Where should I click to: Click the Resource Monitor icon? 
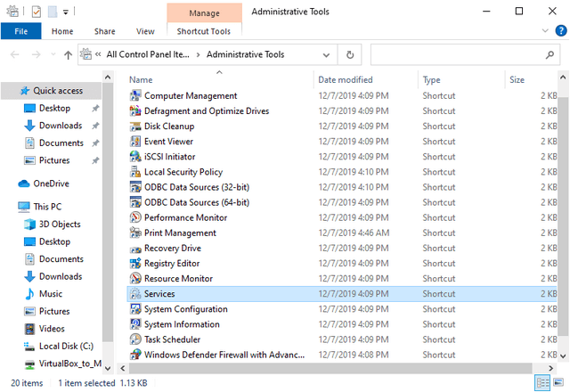click(135, 279)
